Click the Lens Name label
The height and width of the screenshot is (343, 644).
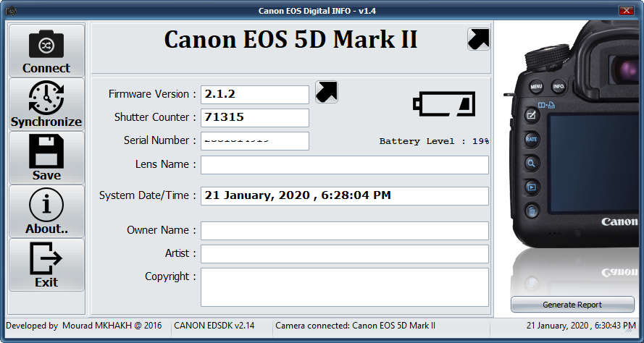tap(166, 164)
